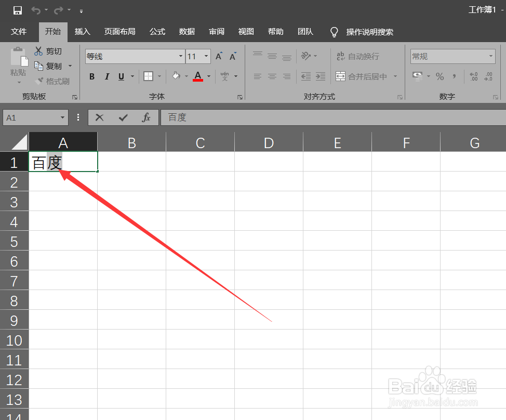This screenshot has width=506, height=420.
Task: Toggle italic formatting I
Action: [107, 76]
